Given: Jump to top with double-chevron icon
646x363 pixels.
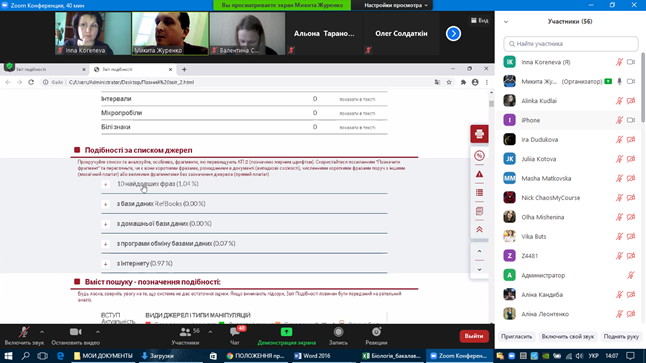Looking at the screenshot, I should pos(479,230).
